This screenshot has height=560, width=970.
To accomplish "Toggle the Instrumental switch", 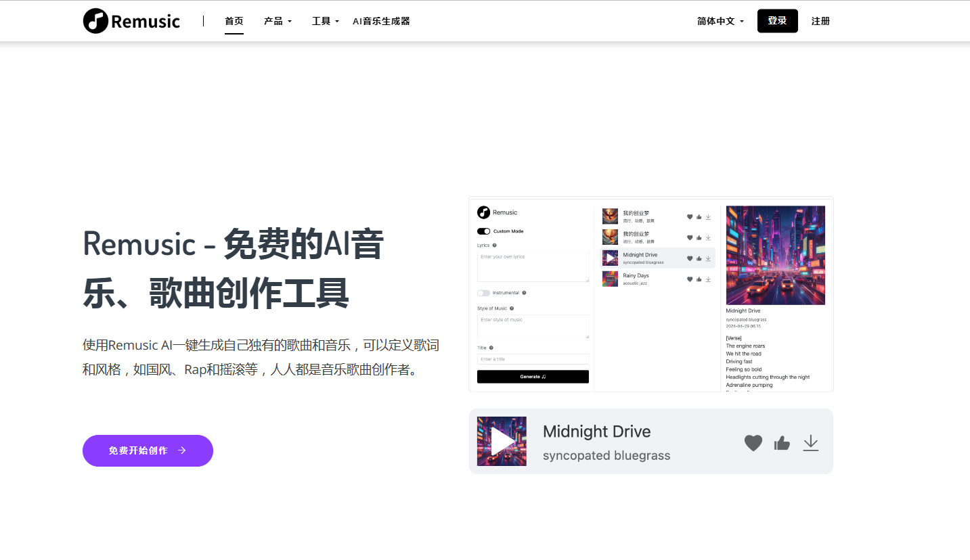I will 483,293.
